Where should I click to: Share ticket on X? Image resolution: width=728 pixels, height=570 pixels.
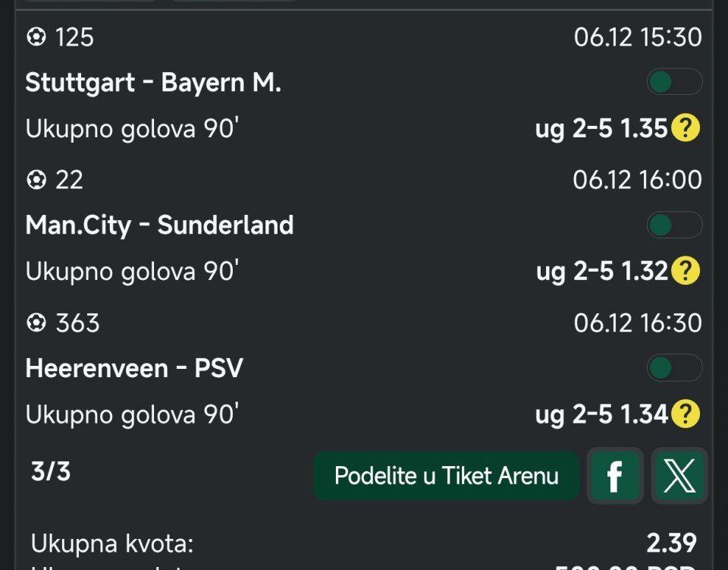(x=679, y=476)
